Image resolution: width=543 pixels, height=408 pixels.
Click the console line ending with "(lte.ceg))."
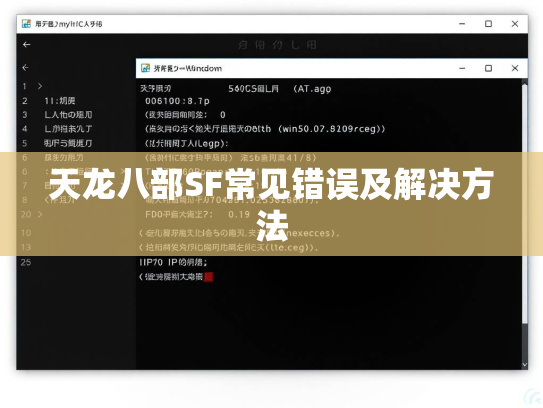[228, 247]
